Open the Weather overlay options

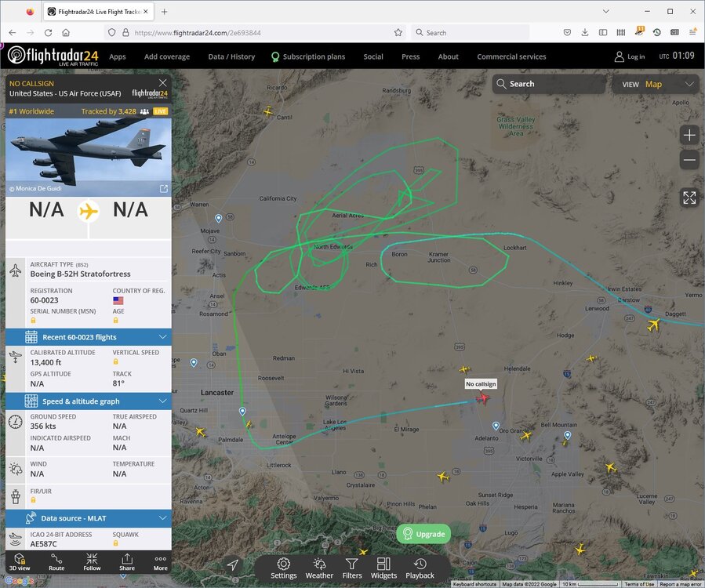[x=319, y=568]
